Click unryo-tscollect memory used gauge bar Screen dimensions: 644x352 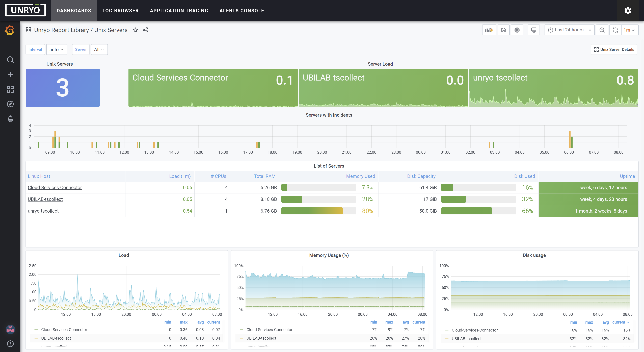(x=319, y=211)
